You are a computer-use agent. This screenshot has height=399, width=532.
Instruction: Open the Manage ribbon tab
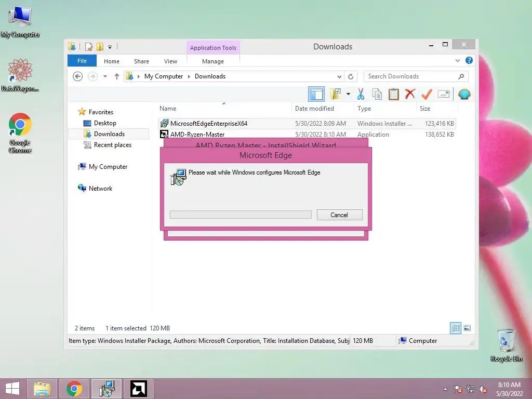click(x=213, y=61)
